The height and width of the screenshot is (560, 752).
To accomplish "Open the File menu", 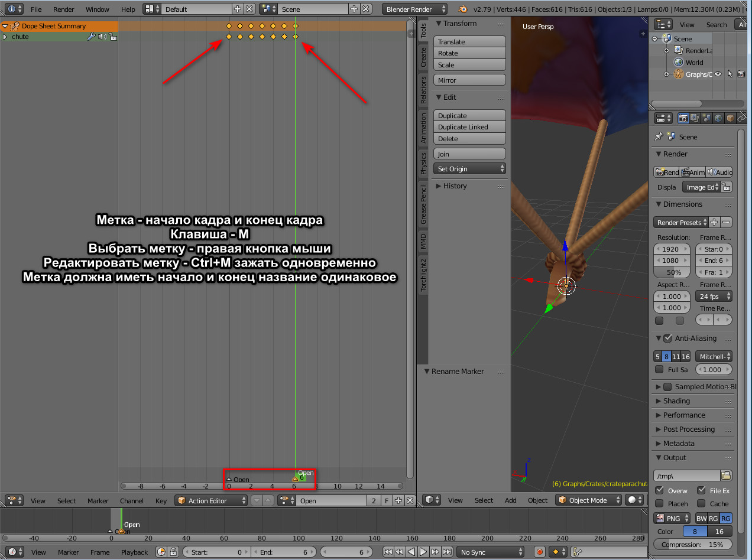I will tap(36, 9).
